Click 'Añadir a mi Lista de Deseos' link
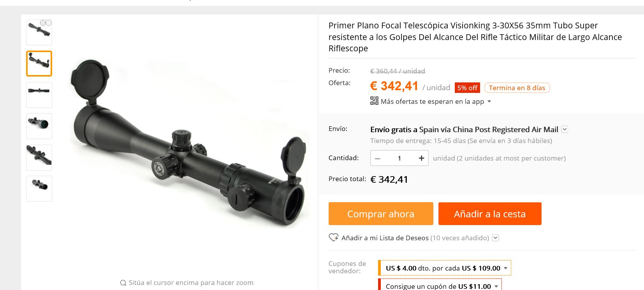Screen dimensions: 644x290 [385, 238]
